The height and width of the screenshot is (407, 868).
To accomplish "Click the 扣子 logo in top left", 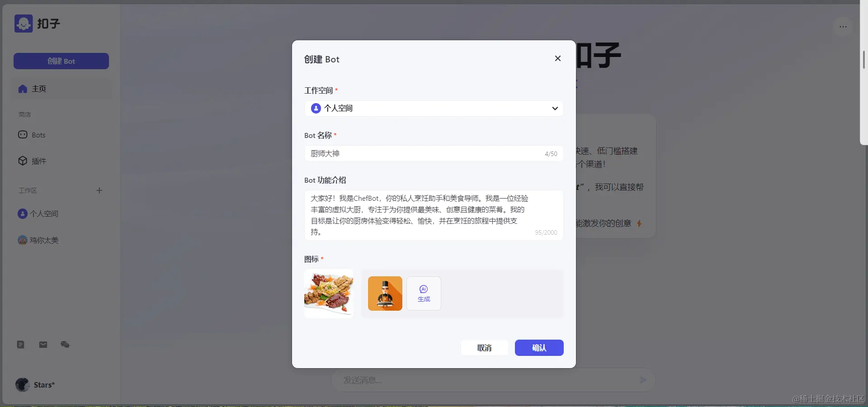I will tap(38, 24).
